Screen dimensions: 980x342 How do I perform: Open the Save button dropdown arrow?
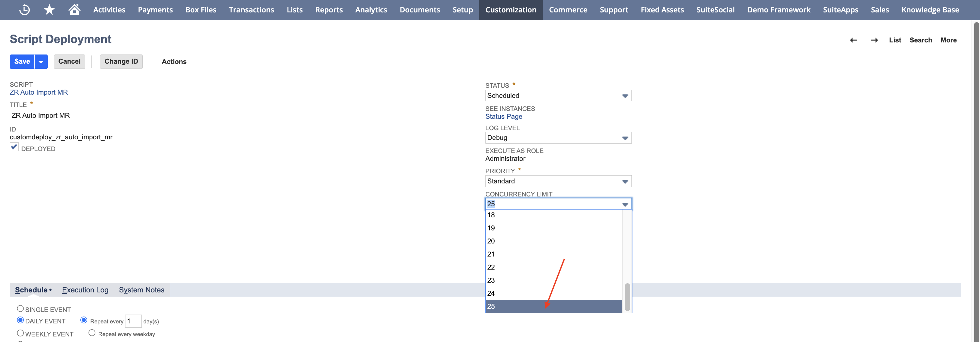click(41, 62)
